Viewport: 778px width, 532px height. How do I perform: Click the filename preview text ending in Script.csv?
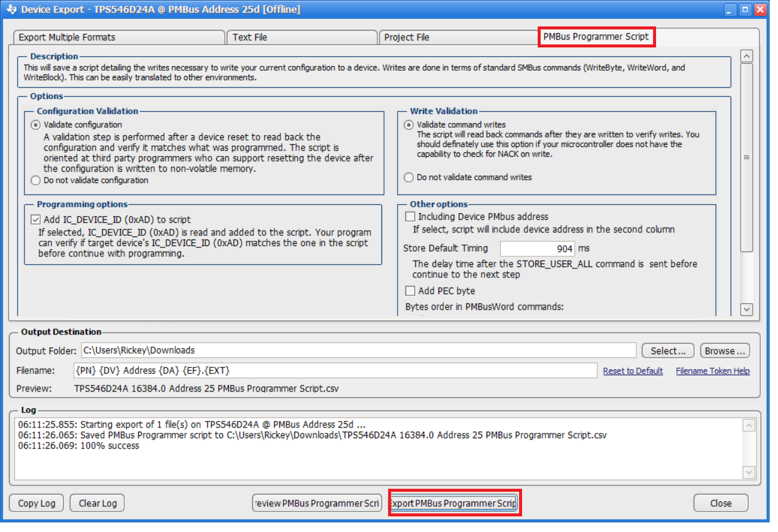207,388
